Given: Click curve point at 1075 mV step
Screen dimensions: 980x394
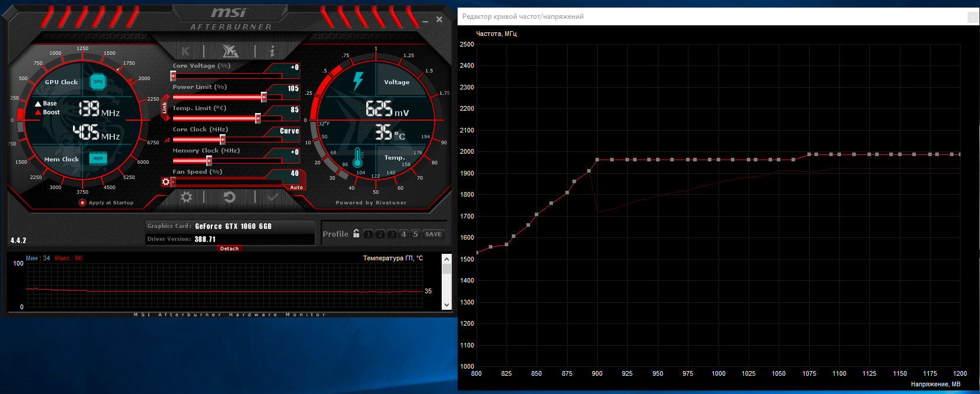Looking at the screenshot, I should click(809, 154).
